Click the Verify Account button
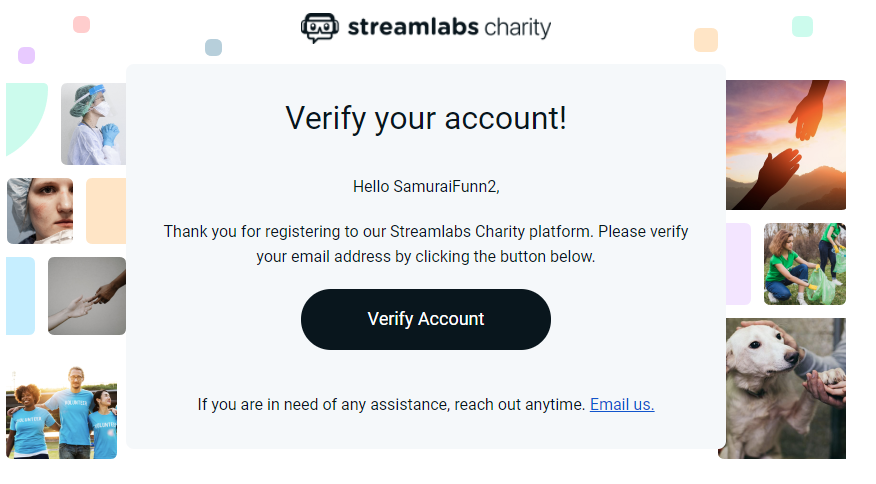The height and width of the screenshot is (484, 876). (425, 319)
